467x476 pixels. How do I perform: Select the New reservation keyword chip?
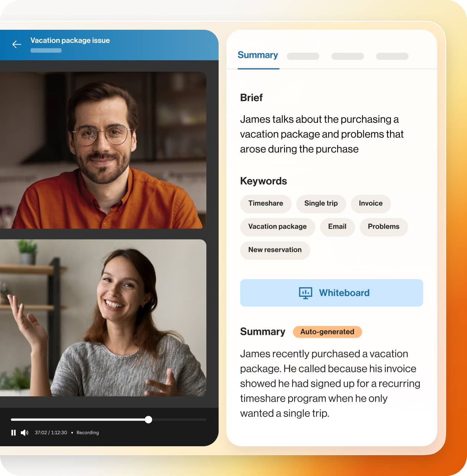tap(275, 250)
